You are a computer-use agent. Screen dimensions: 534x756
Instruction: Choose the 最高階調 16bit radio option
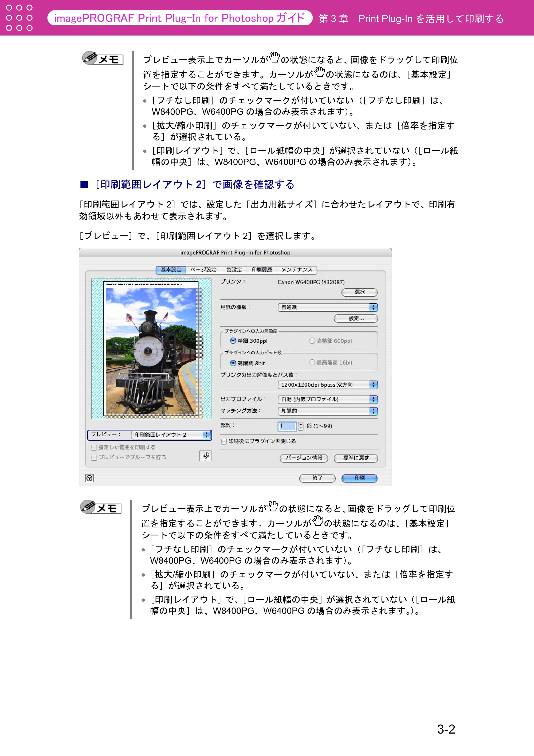312,362
